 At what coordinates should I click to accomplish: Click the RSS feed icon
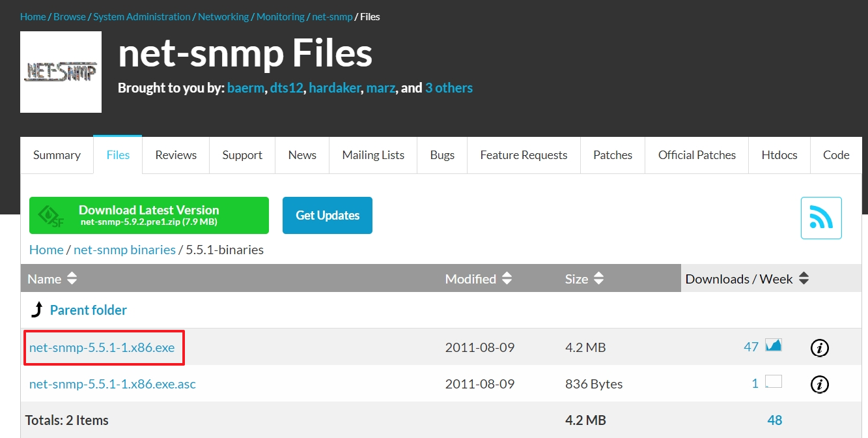click(821, 218)
